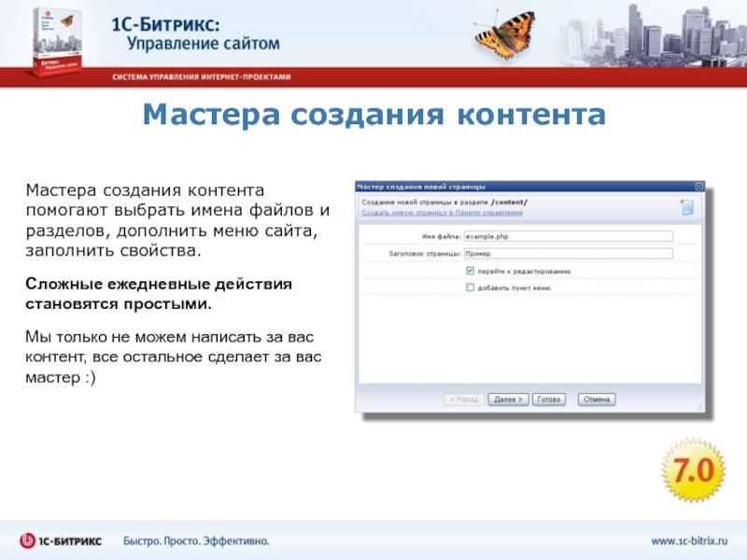Close the page creation wizard dialog

(698, 187)
